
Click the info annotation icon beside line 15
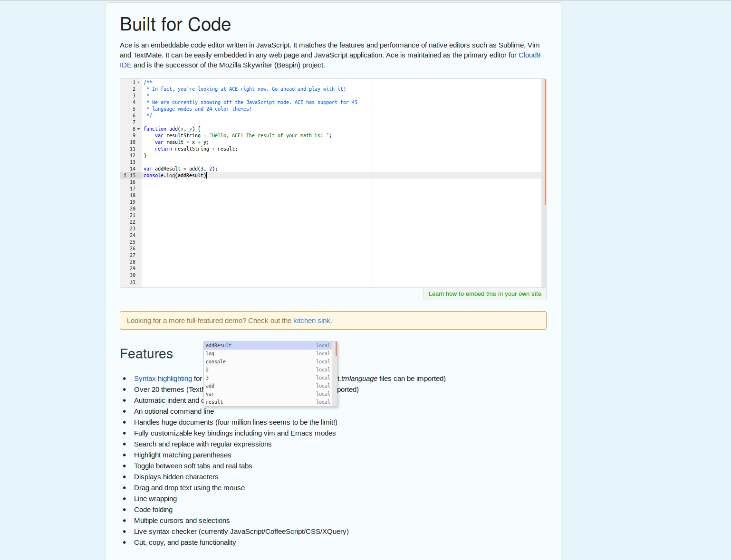(125, 175)
